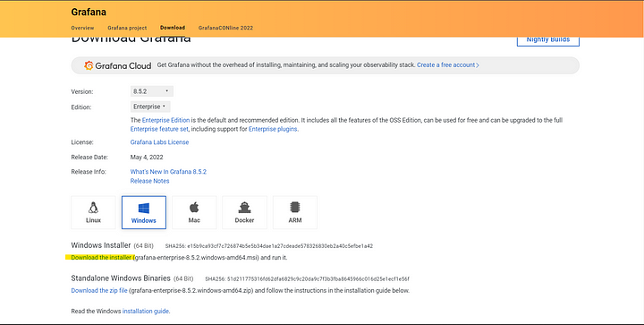Click the Grafana Cloud logo icon

89,65
